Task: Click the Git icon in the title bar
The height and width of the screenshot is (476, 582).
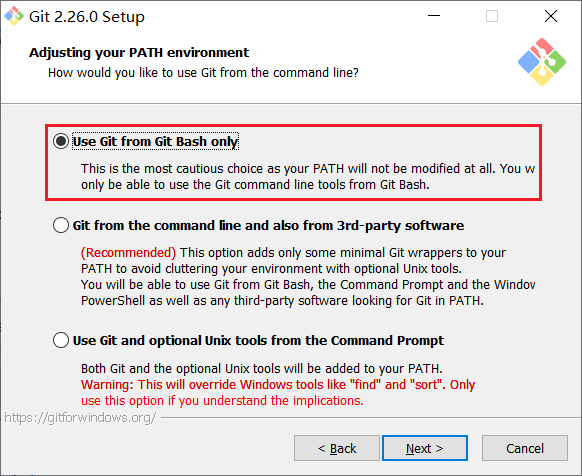Action: (x=14, y=16)
